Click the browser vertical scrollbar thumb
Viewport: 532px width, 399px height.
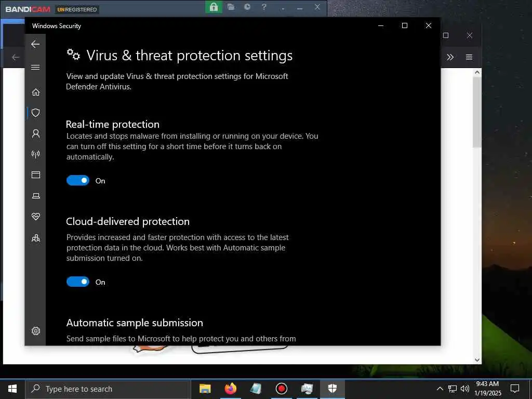[x=477, y=112]
